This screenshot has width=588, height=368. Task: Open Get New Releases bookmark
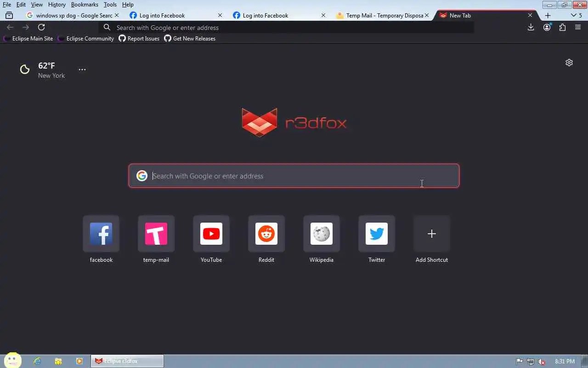[x=190, y=39]
